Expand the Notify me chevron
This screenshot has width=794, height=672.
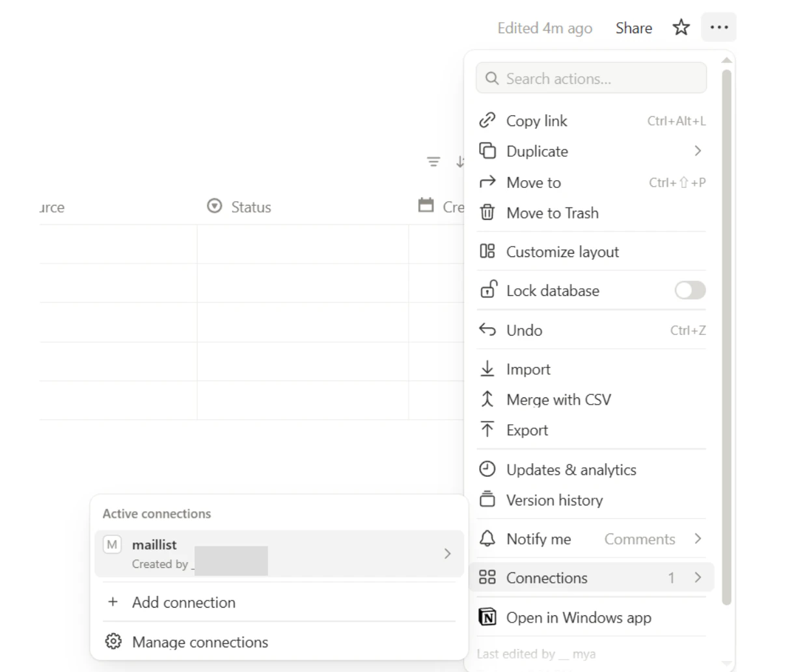[698, 539]
